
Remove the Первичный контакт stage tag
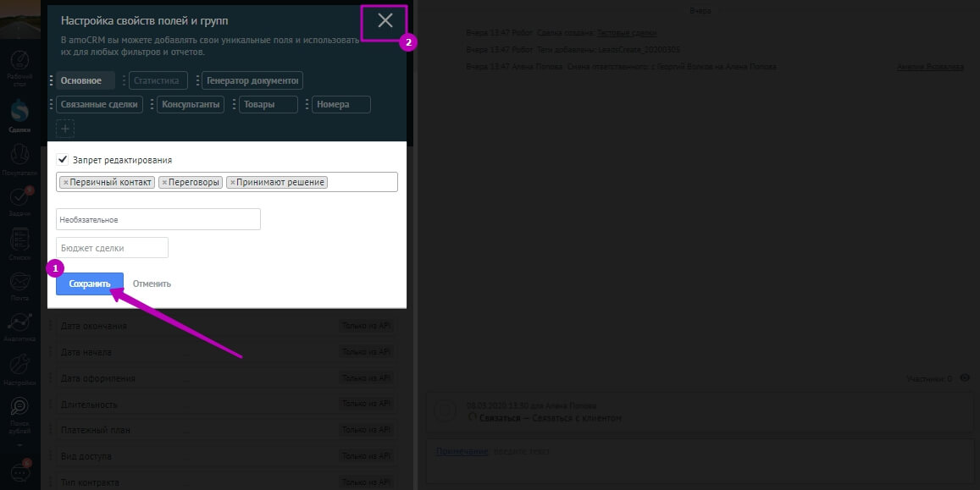pyautogui.click(x=66, y=182)
